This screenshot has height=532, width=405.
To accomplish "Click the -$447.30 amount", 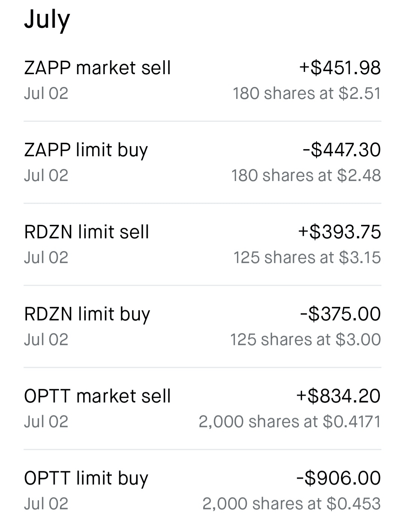I will 342,150.
